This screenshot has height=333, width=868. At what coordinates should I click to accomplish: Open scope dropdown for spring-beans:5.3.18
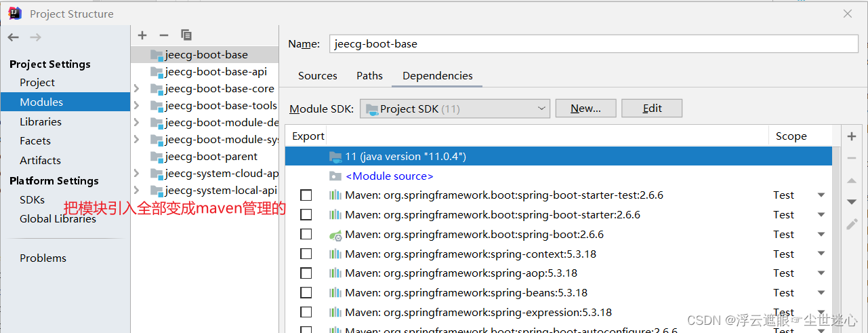821,293
